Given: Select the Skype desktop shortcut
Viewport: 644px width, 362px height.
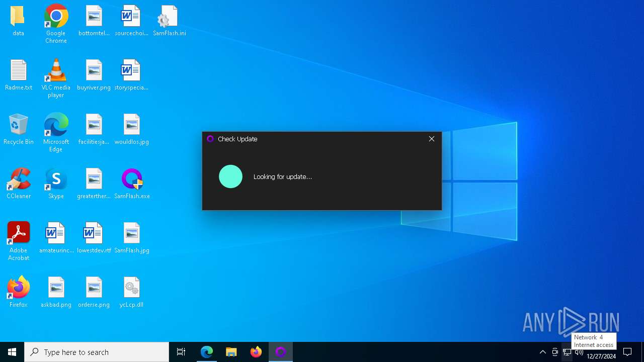Looking at the screenshot, I should [56, 184].
